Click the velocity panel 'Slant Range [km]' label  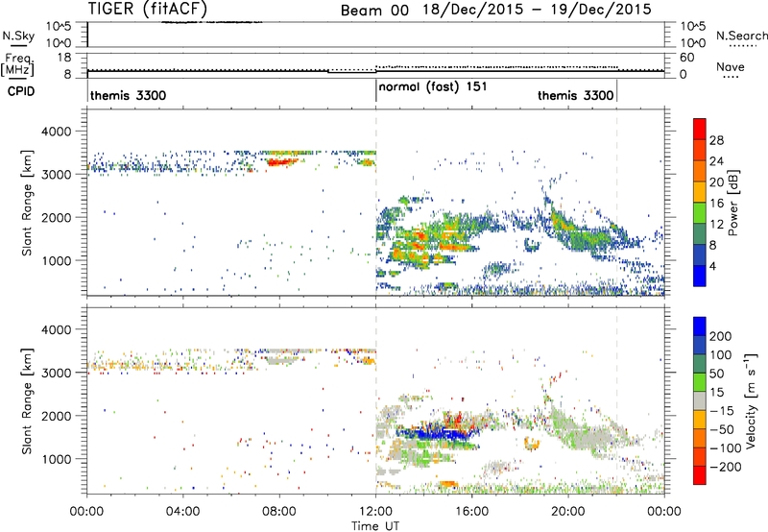tap(27, 400)
